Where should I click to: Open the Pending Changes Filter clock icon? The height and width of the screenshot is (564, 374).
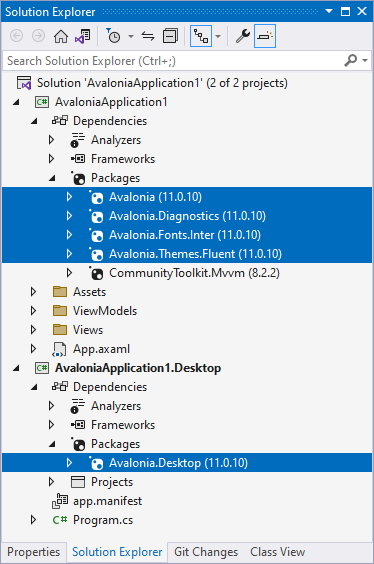click(113, 36)
